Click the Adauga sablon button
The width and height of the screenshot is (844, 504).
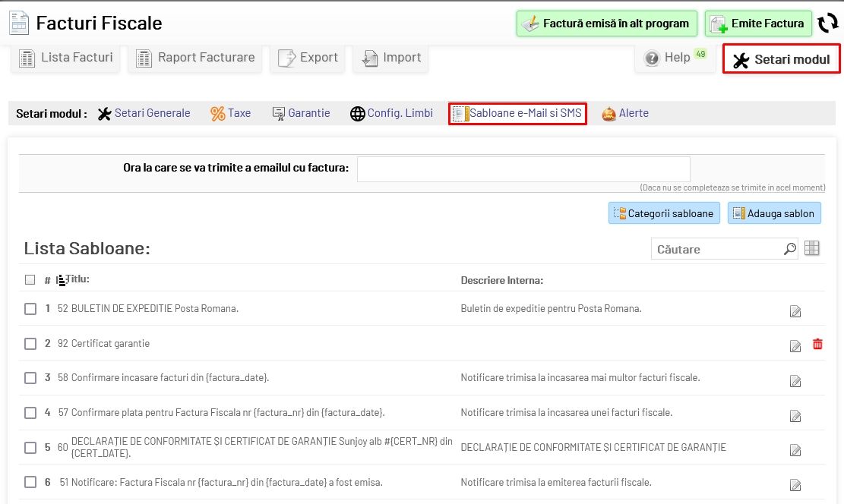coord(774,213)
